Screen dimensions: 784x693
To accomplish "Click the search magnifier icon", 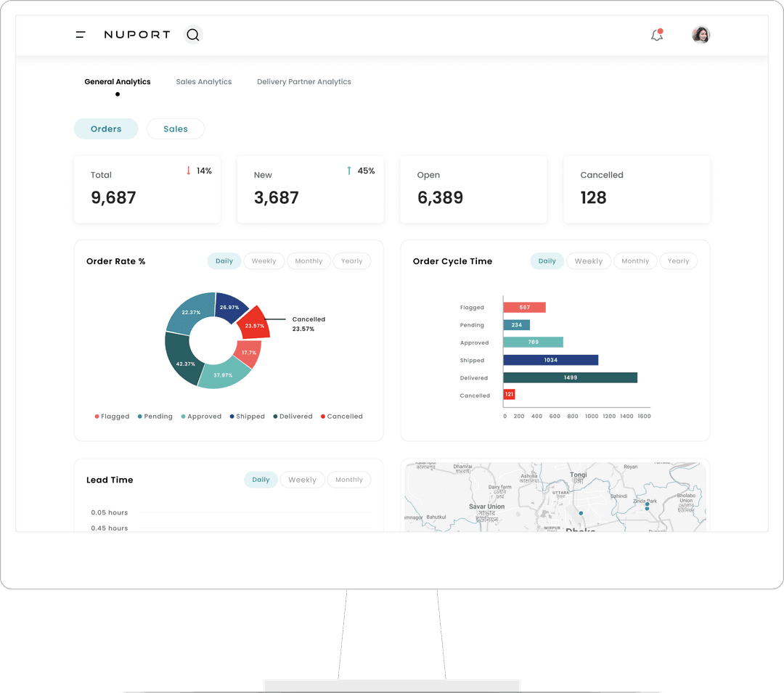I will point(192,34).
